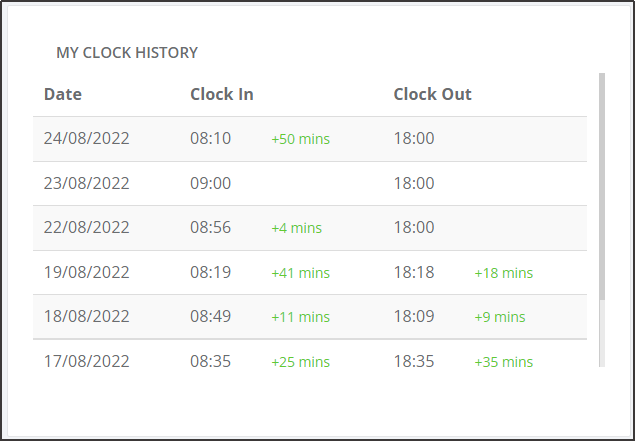Image resolution: width=635 pixels, height=442 pixels.
Task: Select the 19/08/2022 date cell
Action: tap(87, 272)
